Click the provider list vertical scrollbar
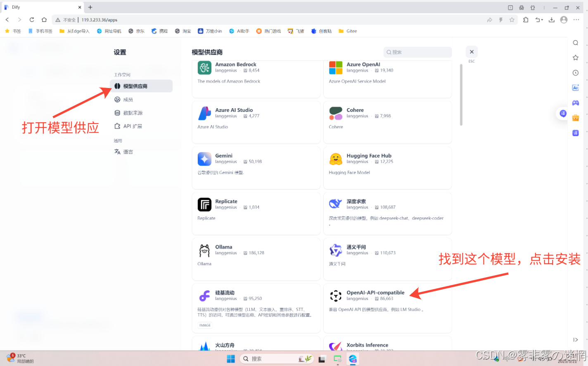588x366 pixels. coord(461,95)
